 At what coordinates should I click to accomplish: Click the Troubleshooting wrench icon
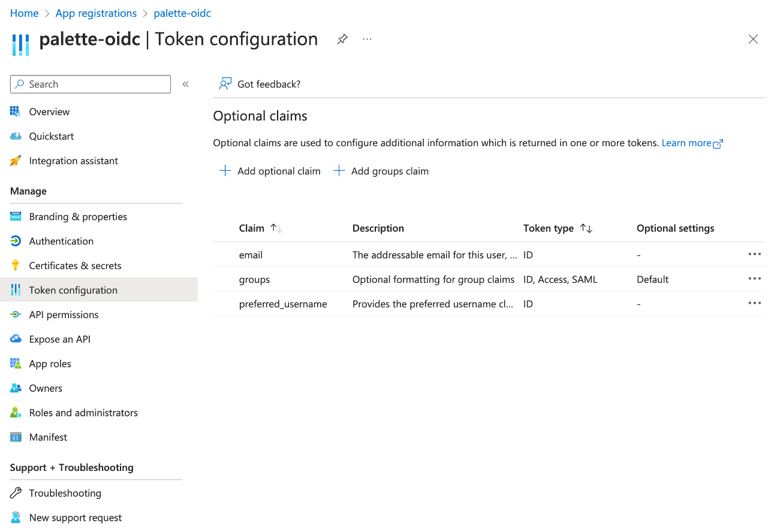pos(16,493)
